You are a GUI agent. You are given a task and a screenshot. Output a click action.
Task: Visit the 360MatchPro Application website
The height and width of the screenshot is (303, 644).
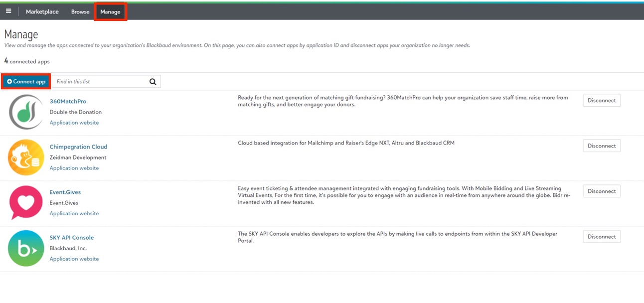point(74,123)
